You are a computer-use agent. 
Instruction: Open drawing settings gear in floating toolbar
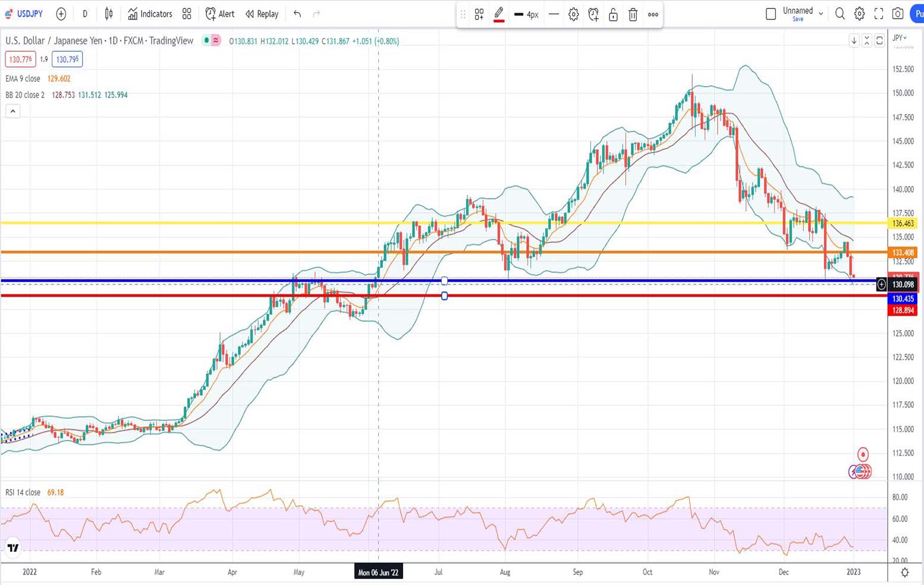point(573,15)
